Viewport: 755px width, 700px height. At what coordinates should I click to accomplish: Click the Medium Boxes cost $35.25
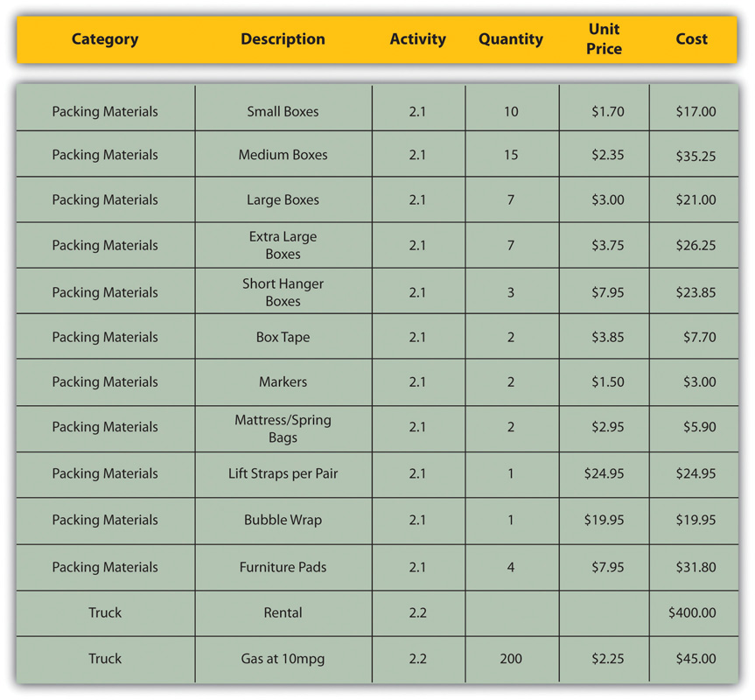coord(696,156)
